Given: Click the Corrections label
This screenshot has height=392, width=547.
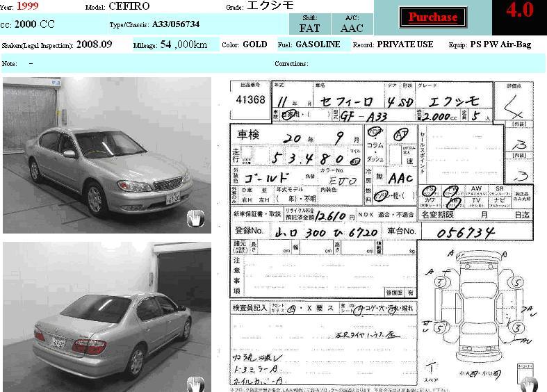Looking at the screenshot, I should click(291, 64).
